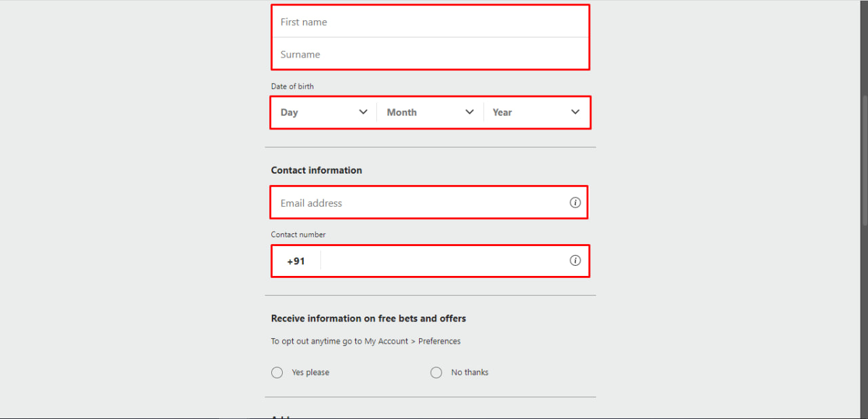Click the 'My Account > Preferences' opt-out text

(412, 341)
